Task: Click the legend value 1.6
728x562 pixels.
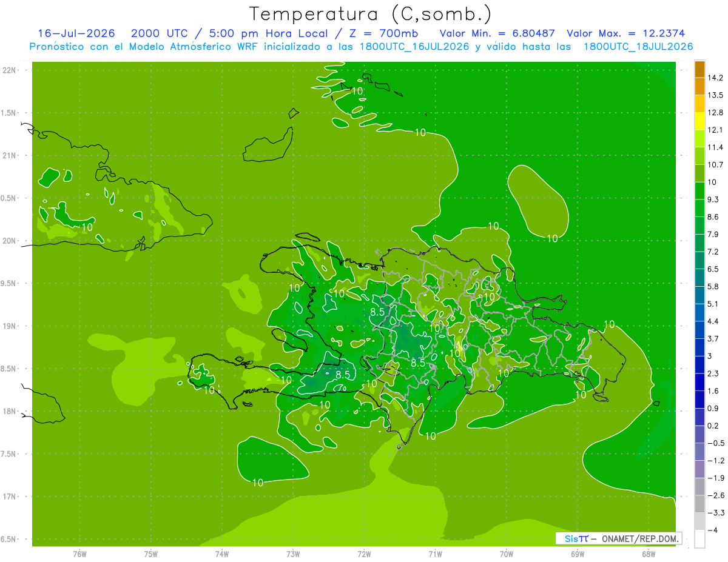Action: 712,390
